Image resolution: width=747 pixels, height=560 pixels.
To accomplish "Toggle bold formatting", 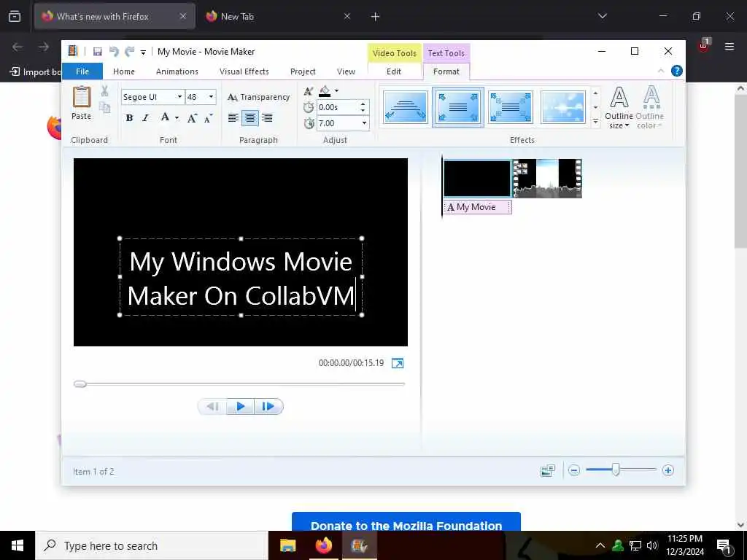I will pyautogui.click(x=129, y=118).
